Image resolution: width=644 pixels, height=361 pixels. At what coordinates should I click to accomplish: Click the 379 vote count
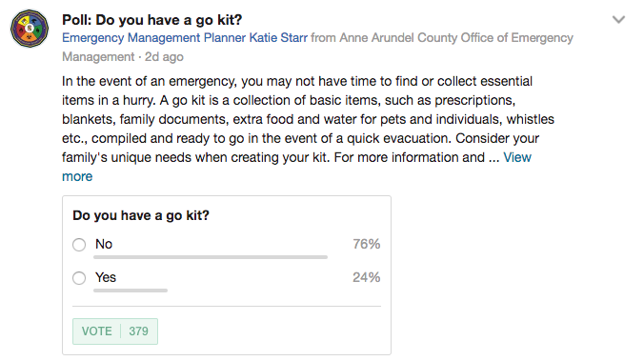tap(138, 331)
